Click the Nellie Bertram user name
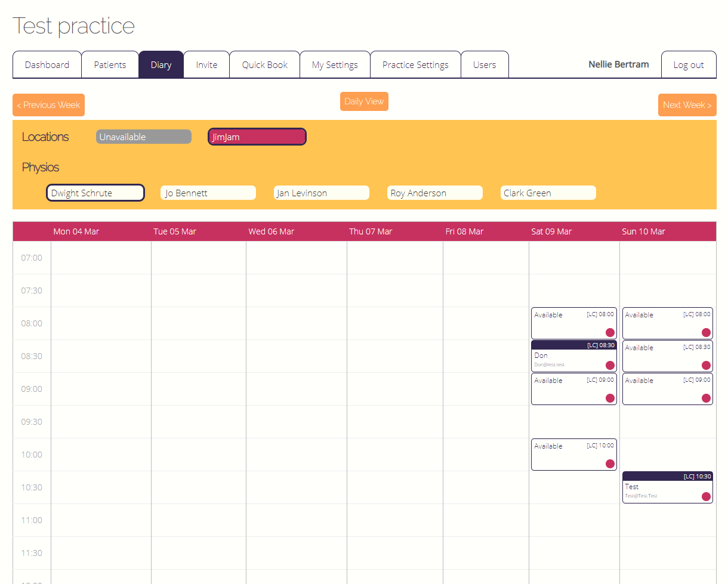 (x=619, y=64)
